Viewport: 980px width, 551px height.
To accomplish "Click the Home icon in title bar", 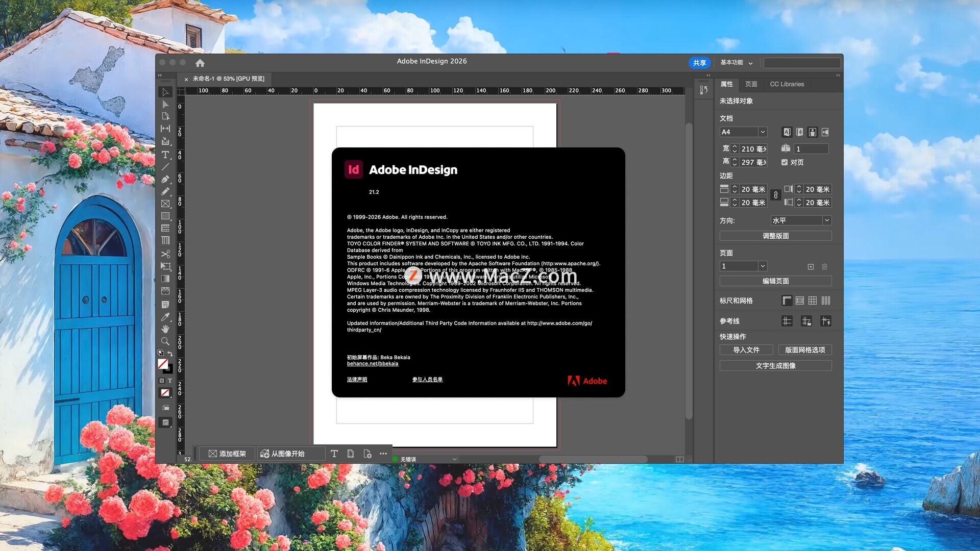I will click(200, 63).
